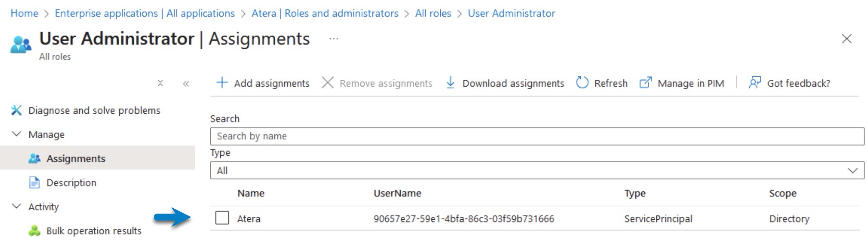This screenshot has height=246, width=868.
Task: Sort by the UserName column header
Action: click(398, 193)
